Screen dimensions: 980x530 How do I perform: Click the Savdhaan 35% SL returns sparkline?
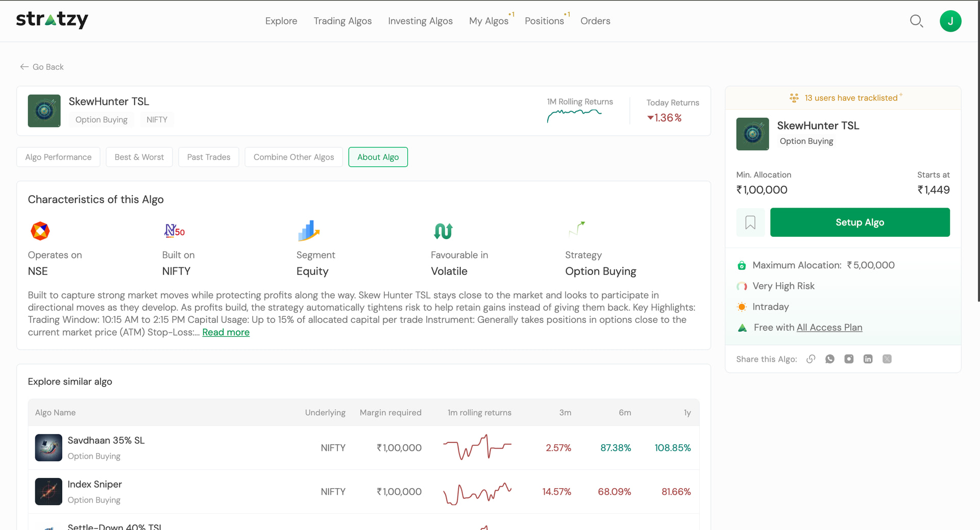click(477, 447)
